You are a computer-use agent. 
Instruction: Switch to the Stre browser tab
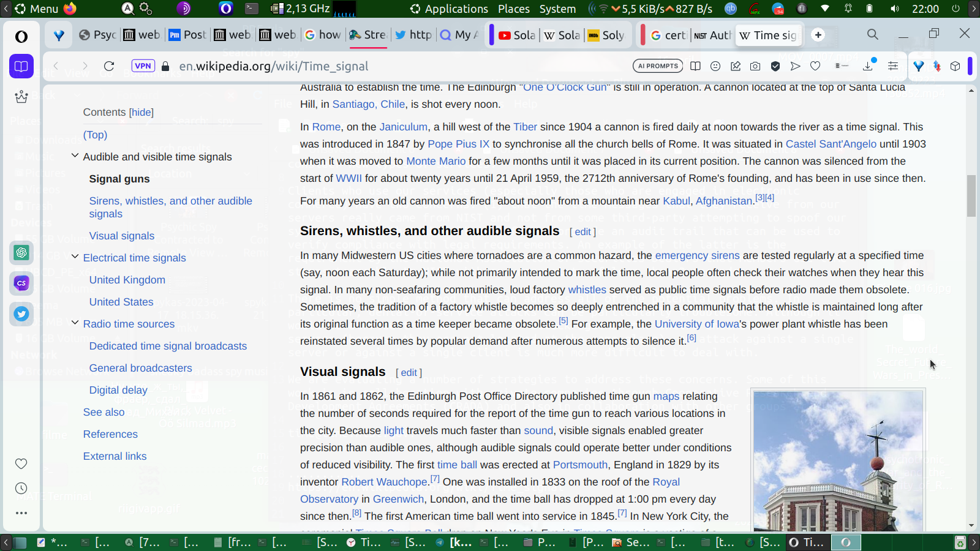(368, 35)
